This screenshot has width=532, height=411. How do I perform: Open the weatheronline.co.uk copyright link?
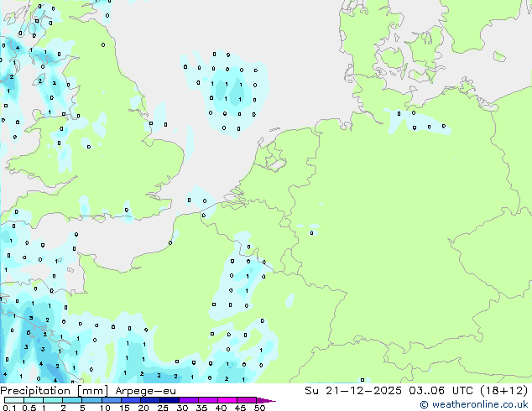(474, 404)
